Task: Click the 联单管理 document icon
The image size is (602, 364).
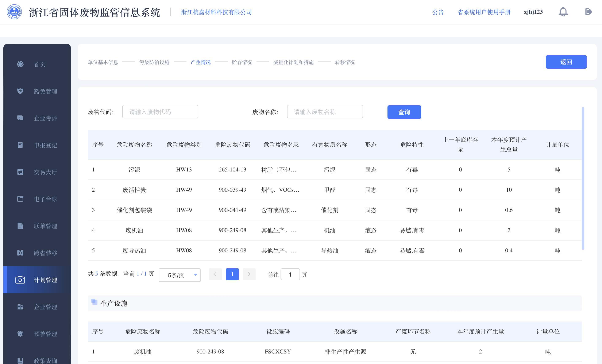Action: coord(20,226)
